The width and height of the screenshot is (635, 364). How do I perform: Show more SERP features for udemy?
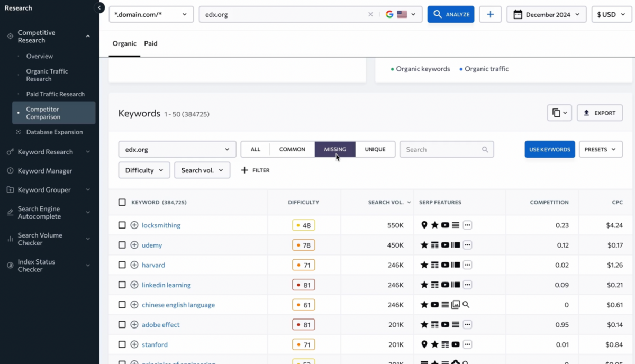pos(467,245)
